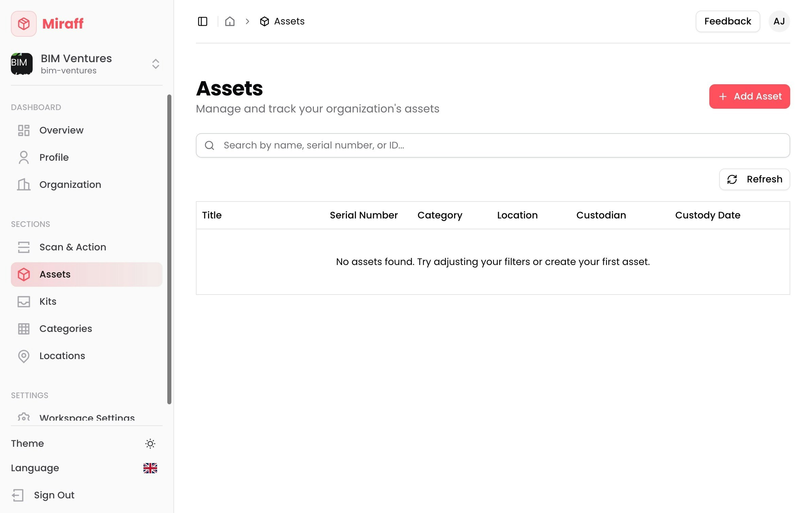Viewport: 812px width, 513px height.
Task: Open Locations in sidebar
Action: (x=62, y=356)
